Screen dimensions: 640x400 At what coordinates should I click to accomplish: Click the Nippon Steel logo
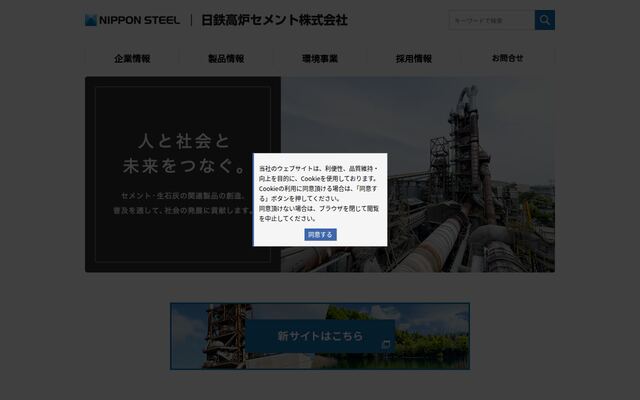[x=132, y=20]
